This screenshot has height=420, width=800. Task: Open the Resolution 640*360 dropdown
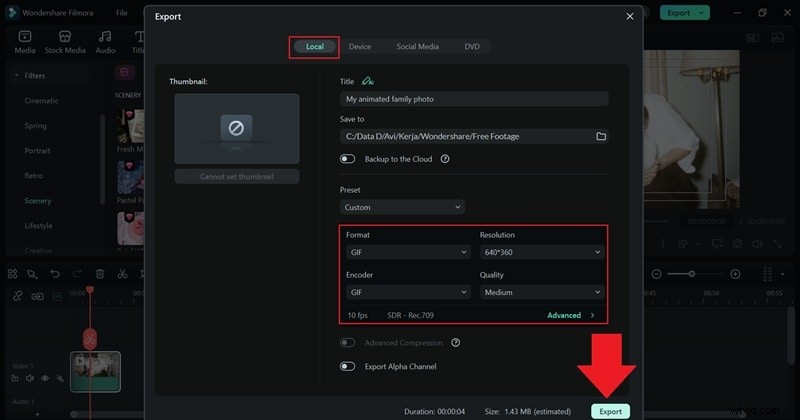(541, 253)
